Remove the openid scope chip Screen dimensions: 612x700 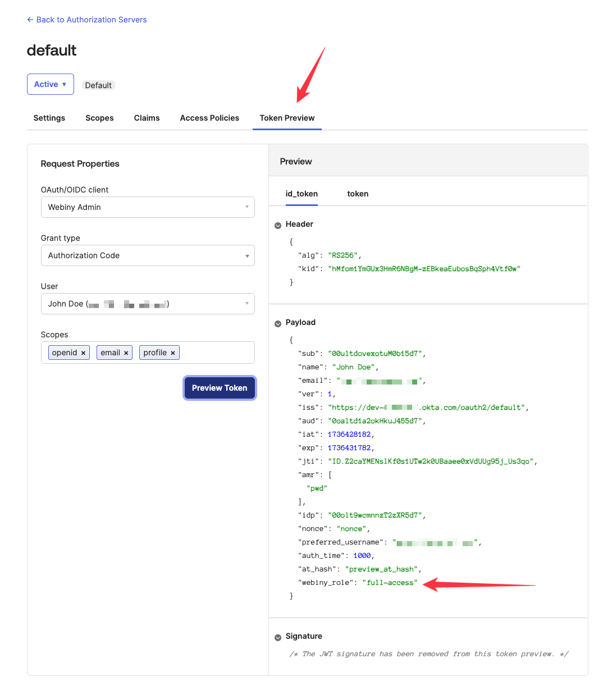coord(83,353)
